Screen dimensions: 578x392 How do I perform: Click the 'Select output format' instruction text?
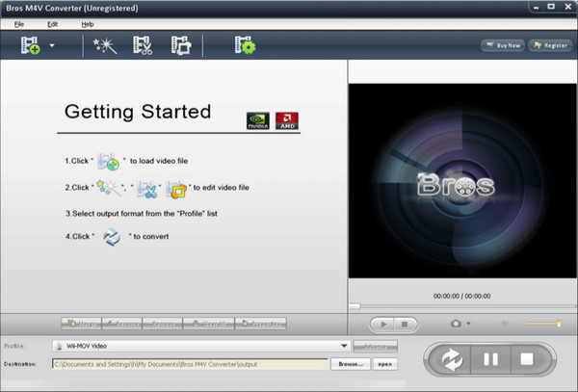pos(142,214)
